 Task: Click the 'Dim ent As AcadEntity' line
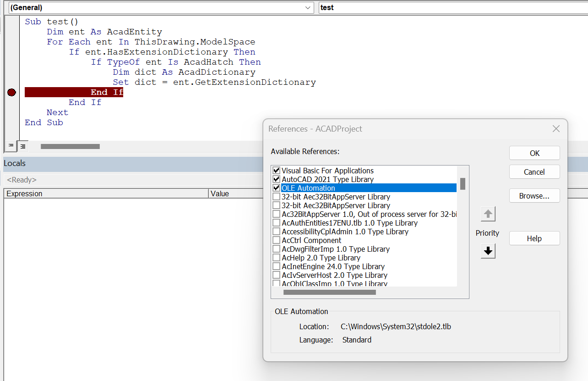point(104,32)
